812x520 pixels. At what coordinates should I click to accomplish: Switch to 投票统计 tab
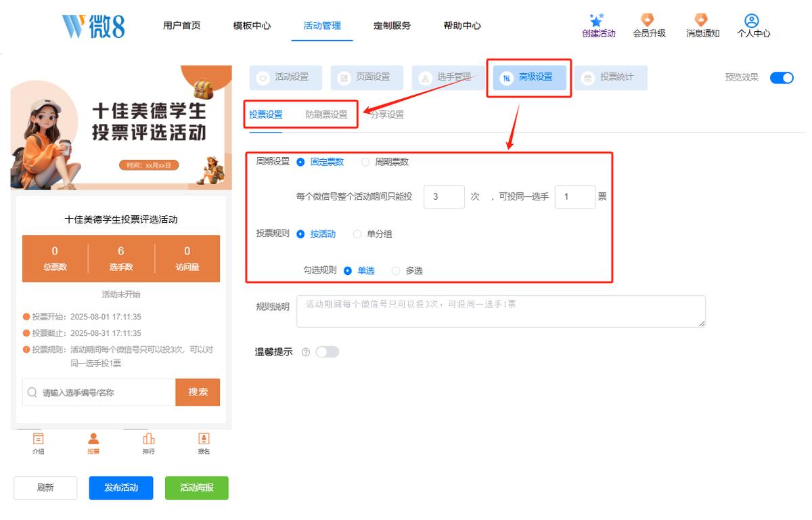pos(610,78)
